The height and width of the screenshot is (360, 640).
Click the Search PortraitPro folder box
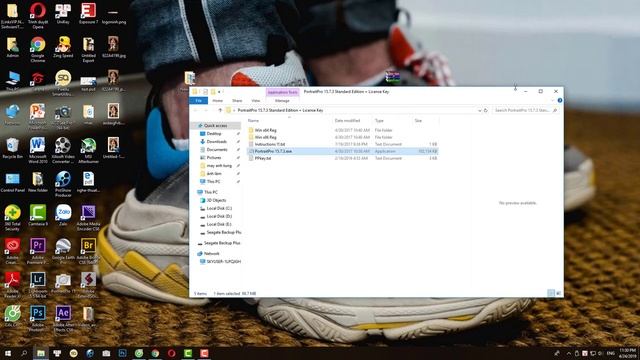[525, 110]
